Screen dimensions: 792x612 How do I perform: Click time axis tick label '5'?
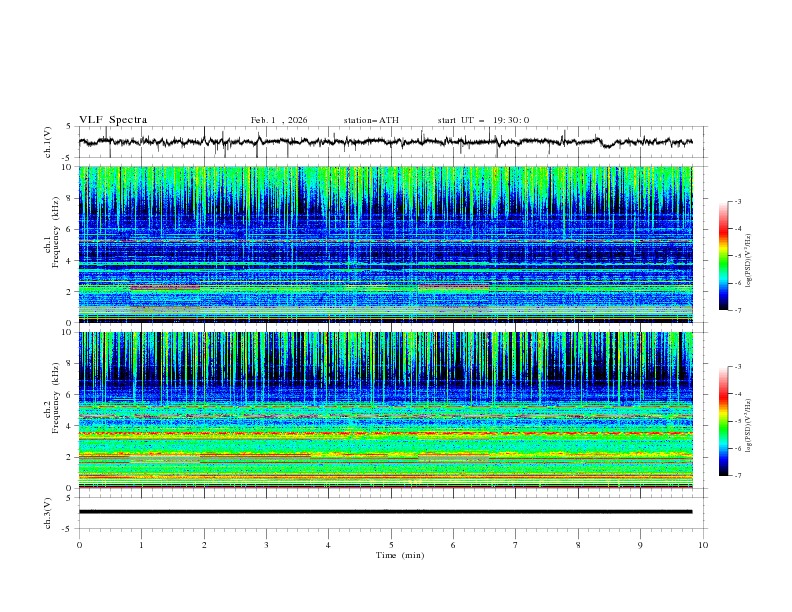click(x=391, y=545)
